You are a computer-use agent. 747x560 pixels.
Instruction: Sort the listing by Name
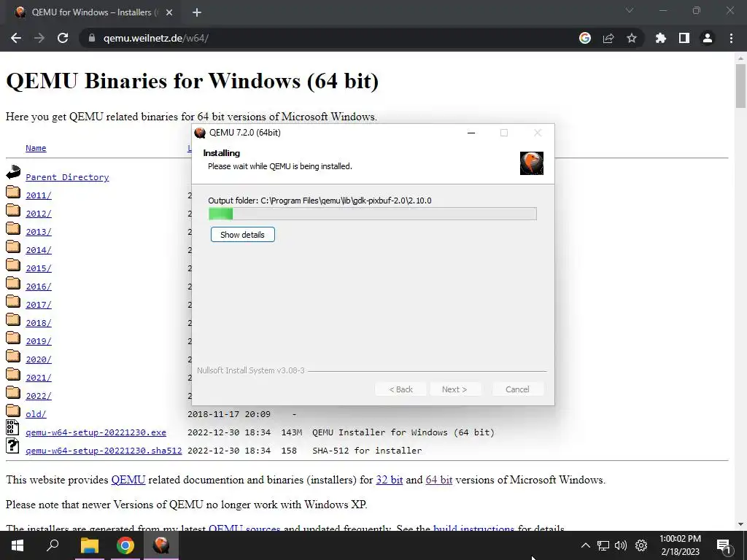click(36, 148)
